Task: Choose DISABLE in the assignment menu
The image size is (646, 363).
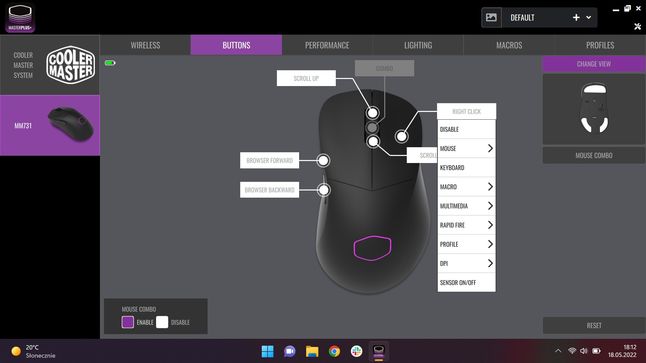Action: click(466, 129)
